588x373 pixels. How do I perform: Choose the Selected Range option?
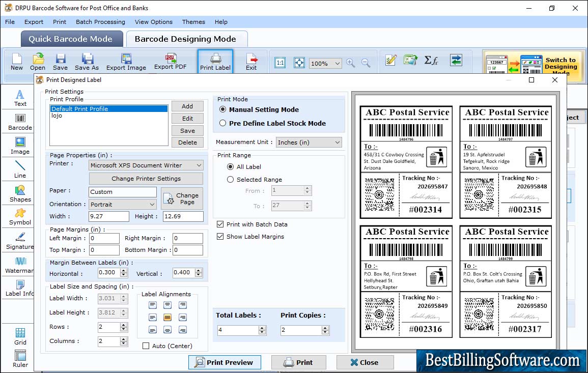tap(230, 180)
